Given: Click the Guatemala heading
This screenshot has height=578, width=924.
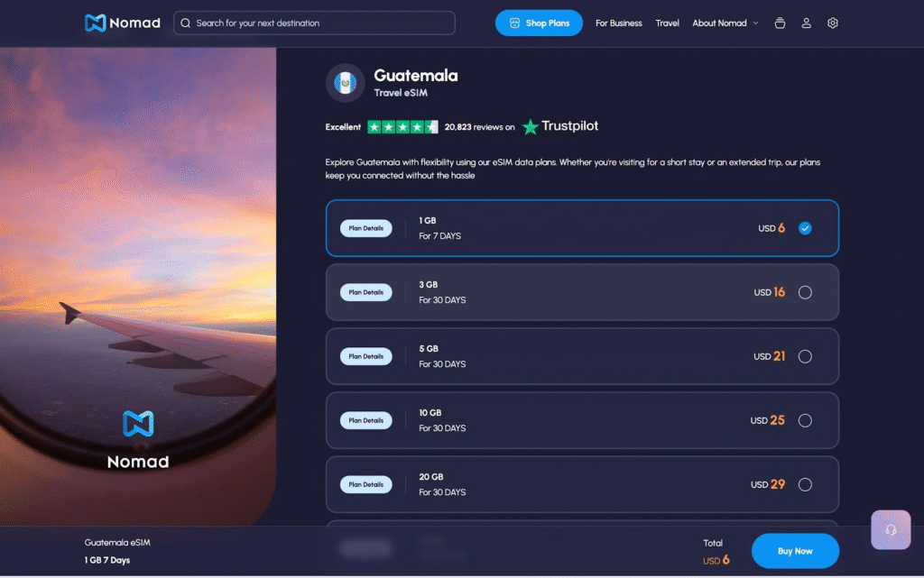Looking at the screenshot, I should coord(416,76).
